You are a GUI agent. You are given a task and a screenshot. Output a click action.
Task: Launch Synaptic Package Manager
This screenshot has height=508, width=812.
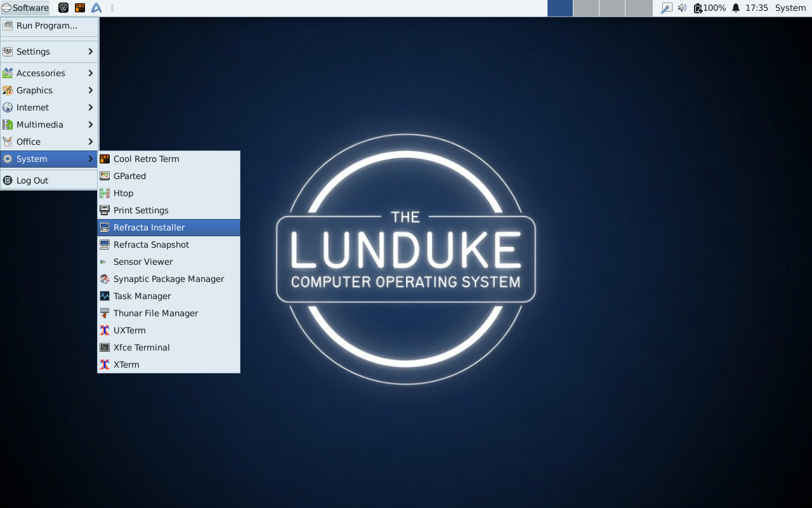(169, 279)
